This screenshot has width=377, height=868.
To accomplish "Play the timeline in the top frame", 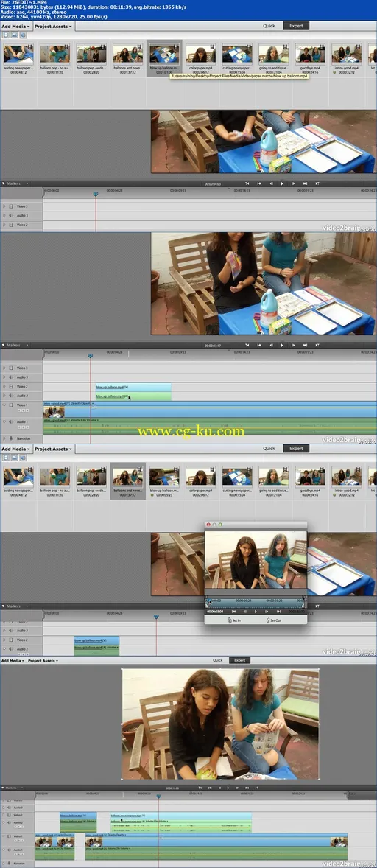I will [x=282, y=183].
